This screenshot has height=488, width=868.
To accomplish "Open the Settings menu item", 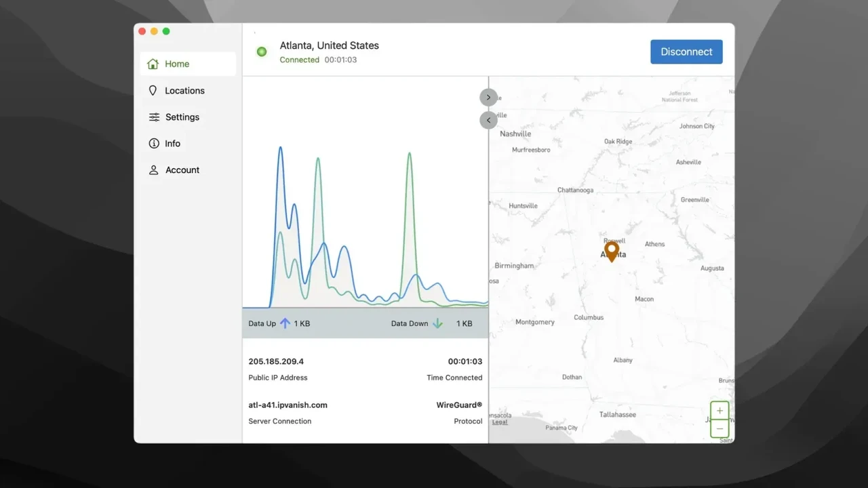I will point(182,117).
